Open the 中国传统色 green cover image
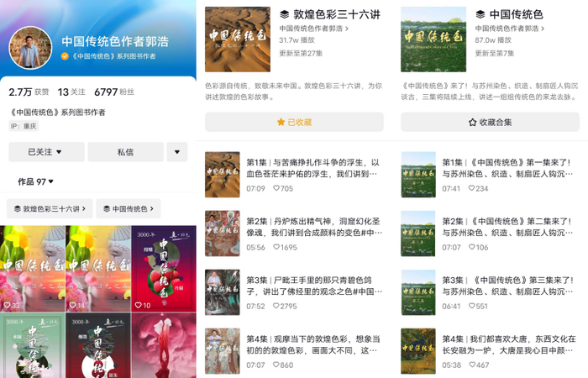The image size is (588, 378). pyautogui.click(x=433, y=39)
